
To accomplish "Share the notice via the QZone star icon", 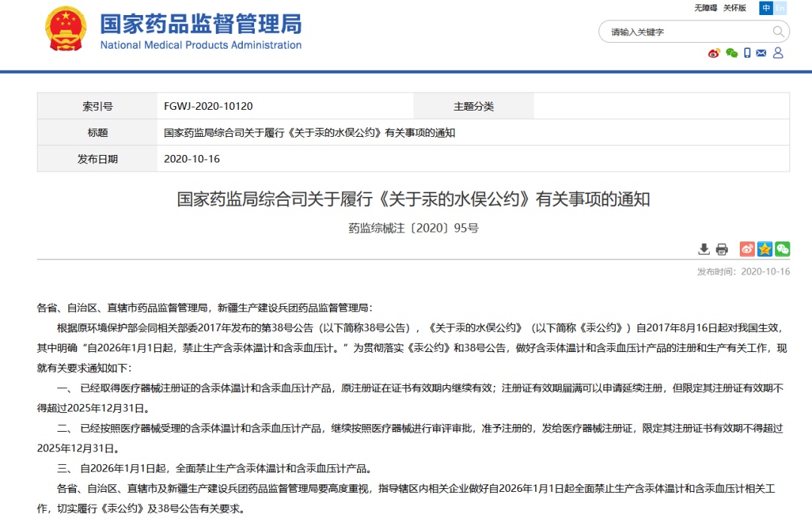I will [x=765, y=248].
